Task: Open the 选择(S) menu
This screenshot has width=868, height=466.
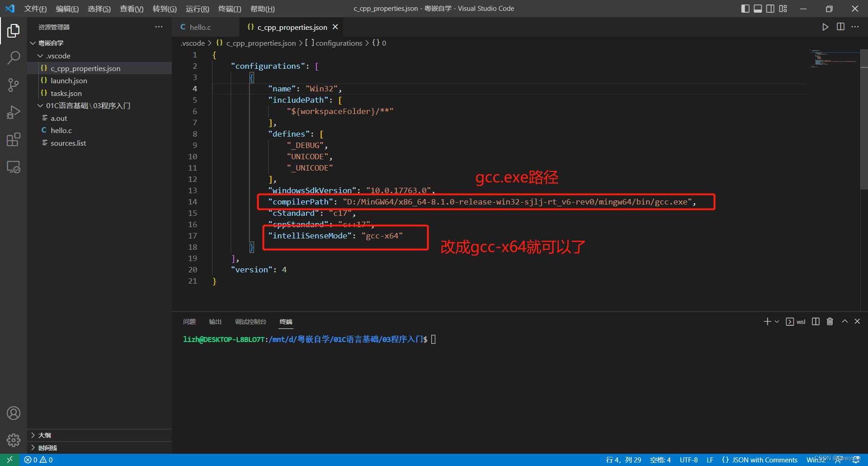Action: pos(99,9)
